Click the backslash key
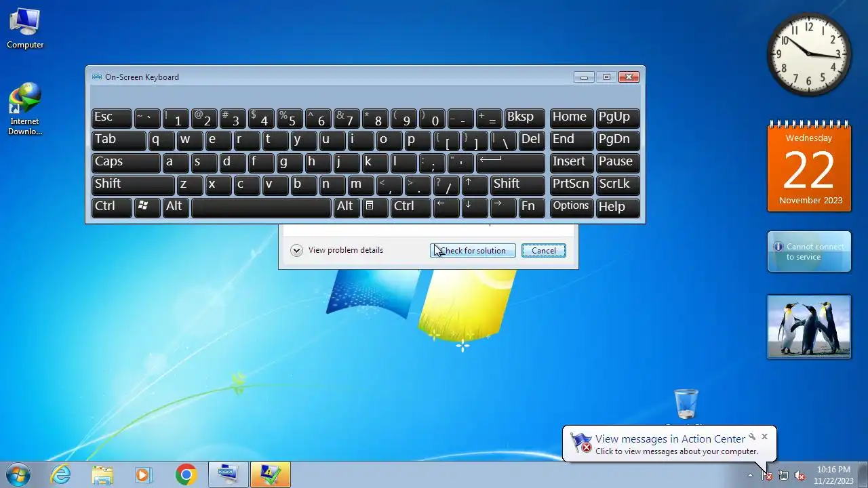 [x=503, y=140]
